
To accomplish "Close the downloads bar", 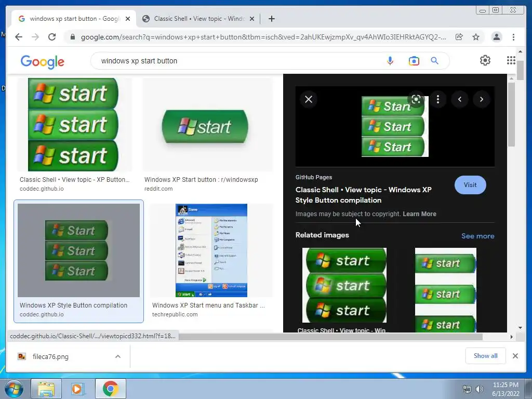I will point(515,356).
